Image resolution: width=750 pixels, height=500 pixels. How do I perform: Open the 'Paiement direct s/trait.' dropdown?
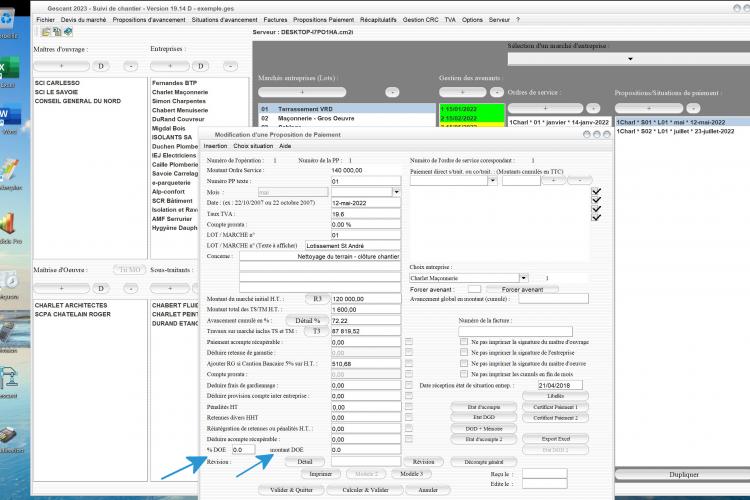coord(492,180)
